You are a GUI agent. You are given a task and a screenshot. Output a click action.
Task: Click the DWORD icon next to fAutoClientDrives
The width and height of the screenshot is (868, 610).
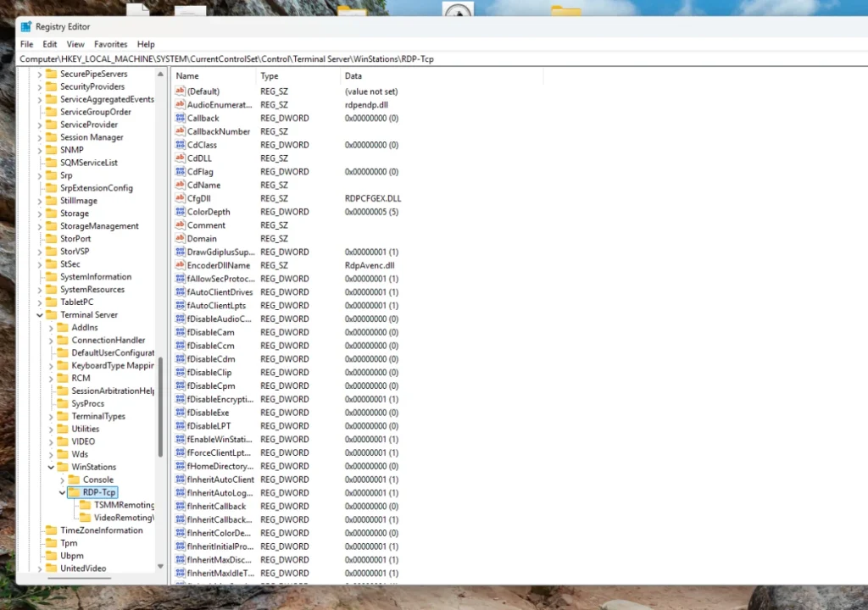[x=180, y=291]
